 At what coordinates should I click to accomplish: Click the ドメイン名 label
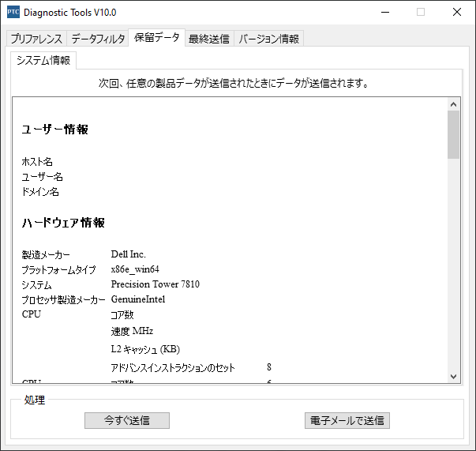point(40,192)
